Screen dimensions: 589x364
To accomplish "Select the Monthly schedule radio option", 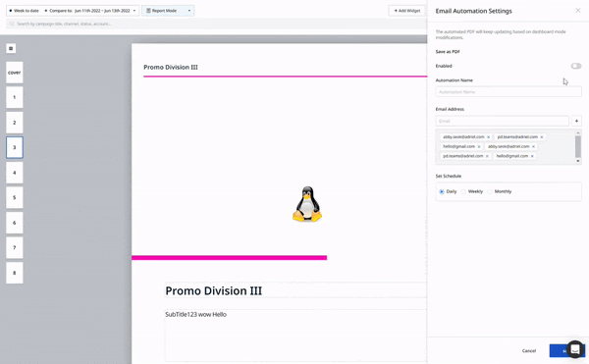I will click(490, 191).
